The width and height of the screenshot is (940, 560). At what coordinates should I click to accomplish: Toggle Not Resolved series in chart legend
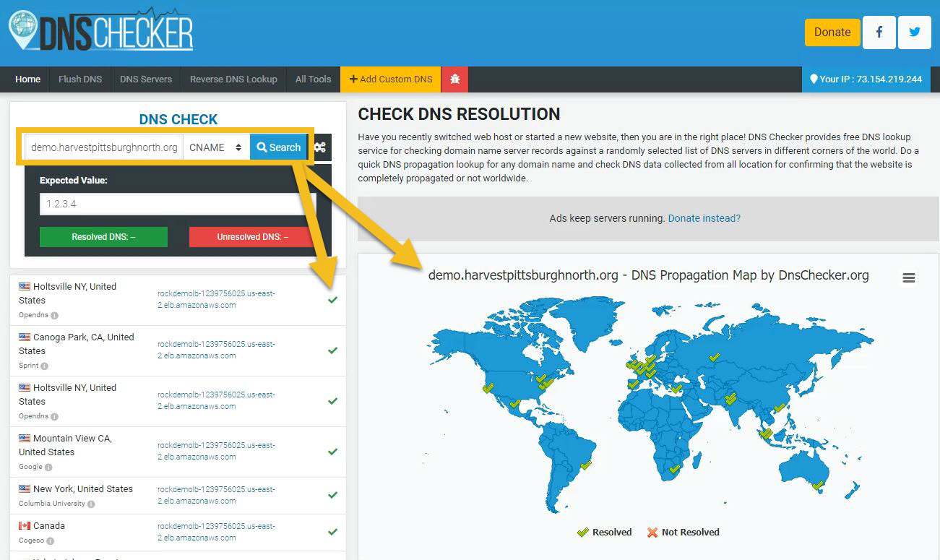pos(683,533)
